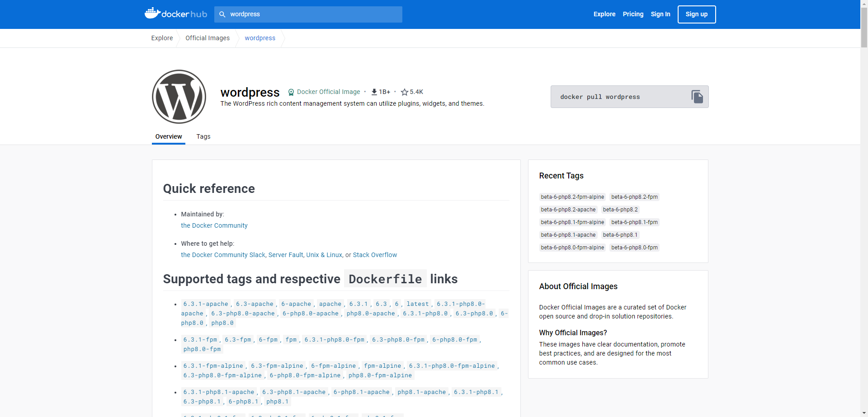Open the 6.3.1-php8.1-apache Dockerfile link

tap(219, 392)
